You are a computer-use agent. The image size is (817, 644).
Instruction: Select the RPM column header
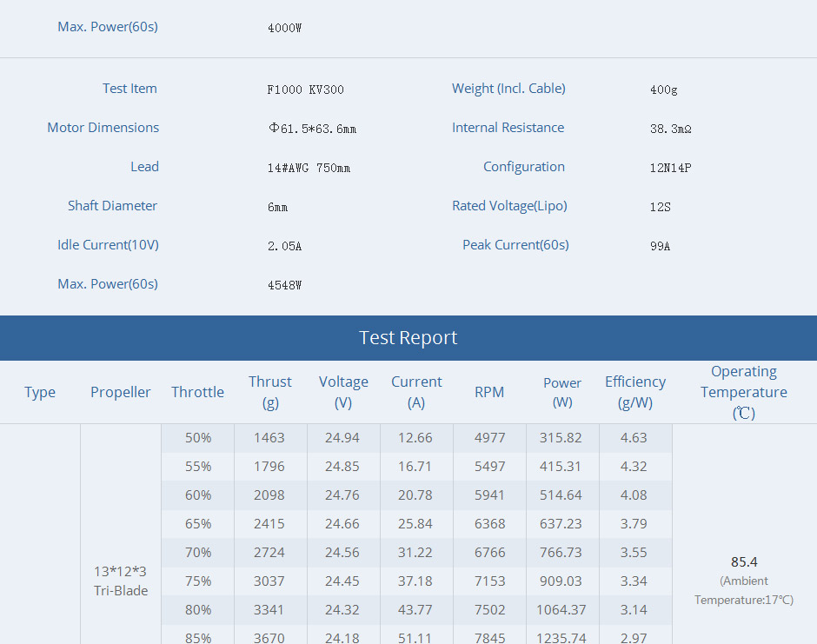click(x=489, y=392)
